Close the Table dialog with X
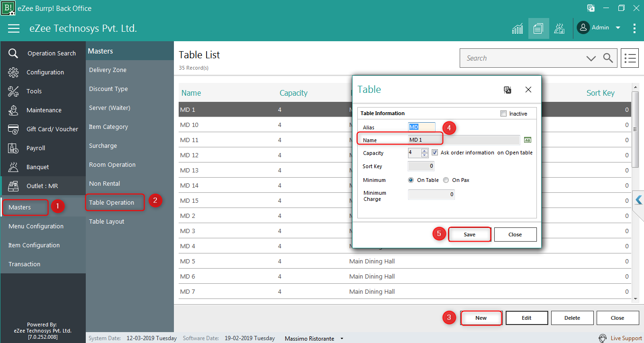 coord(528,90)
